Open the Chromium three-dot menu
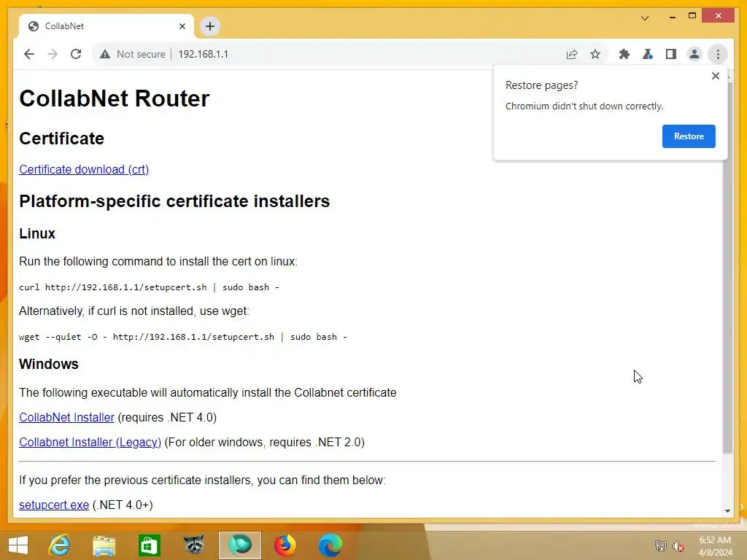Image resolution: width=747 pixels, height=560 pixels. point(718,54)
